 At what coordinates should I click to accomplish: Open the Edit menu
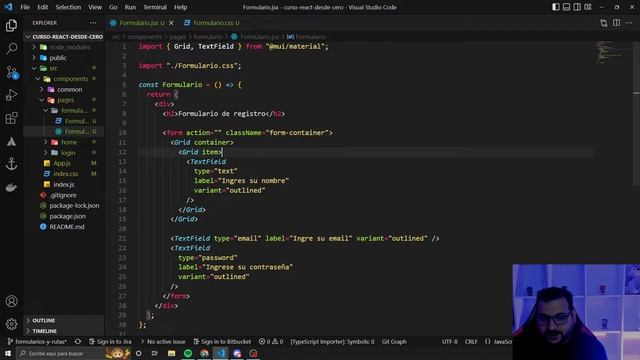tap(42, 7)
